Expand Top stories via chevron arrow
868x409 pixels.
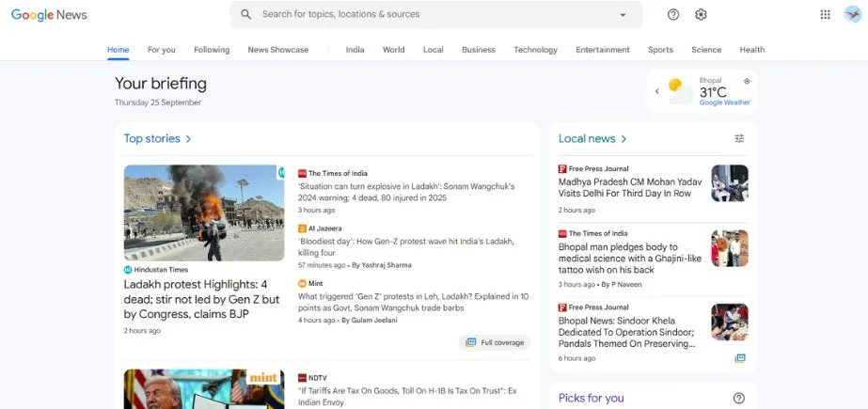coord(188,139)
